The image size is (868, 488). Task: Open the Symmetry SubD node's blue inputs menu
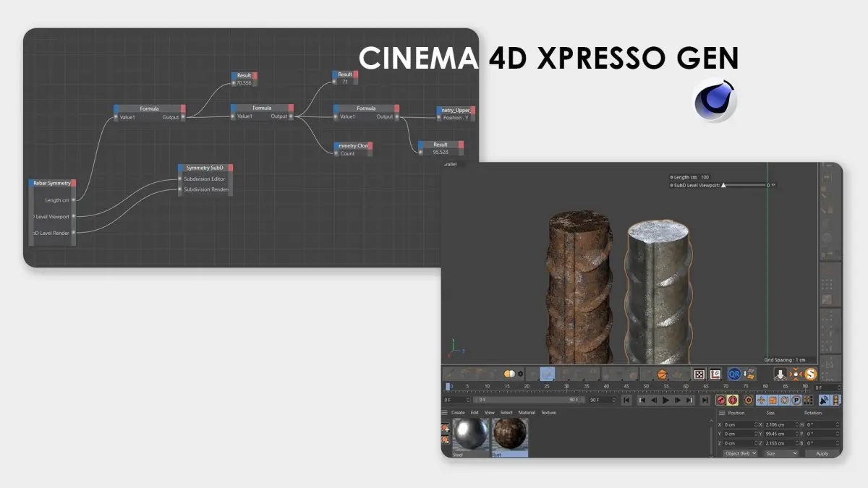pos(180,168)
